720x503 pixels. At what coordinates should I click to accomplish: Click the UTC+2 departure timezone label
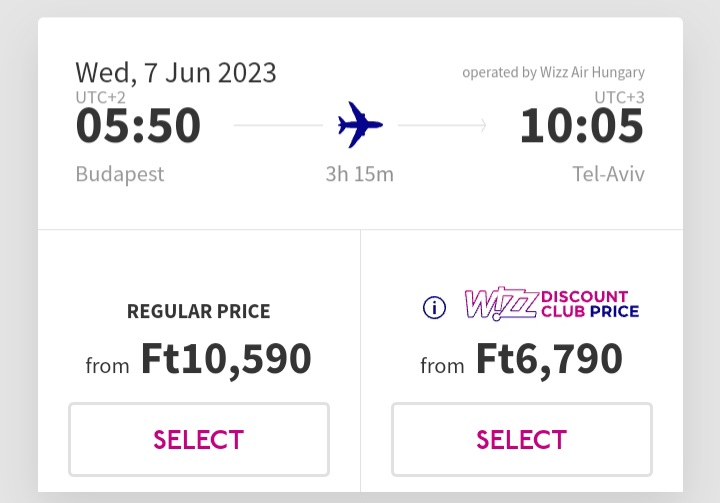pos(101,97)
